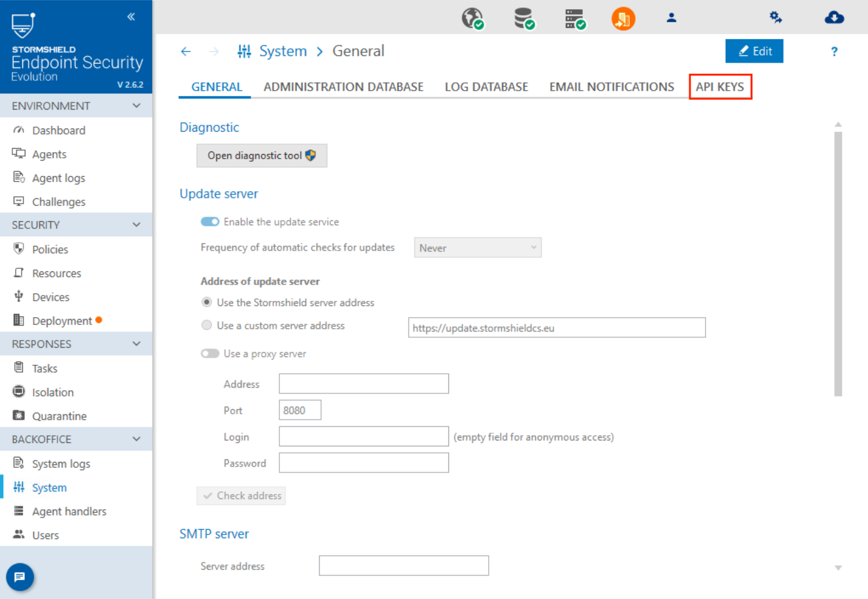Select Use a custom server address radio
Screen dimensions: 868x599
coord(207,326)
